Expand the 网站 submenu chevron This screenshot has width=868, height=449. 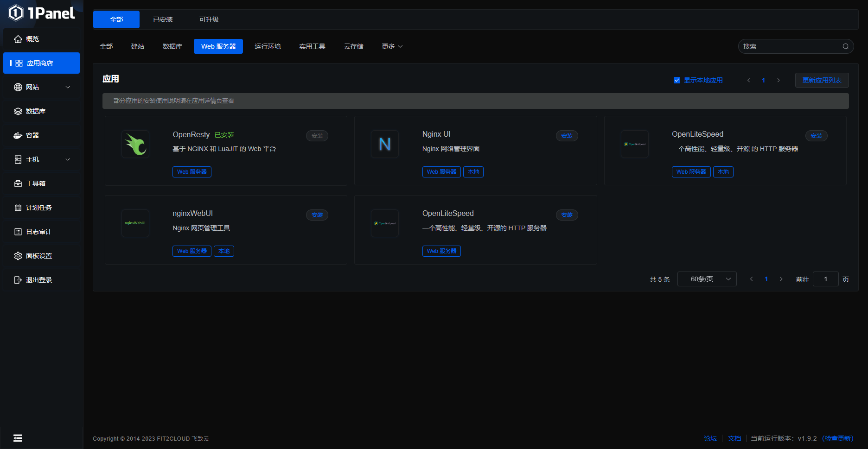pos(68,87)
